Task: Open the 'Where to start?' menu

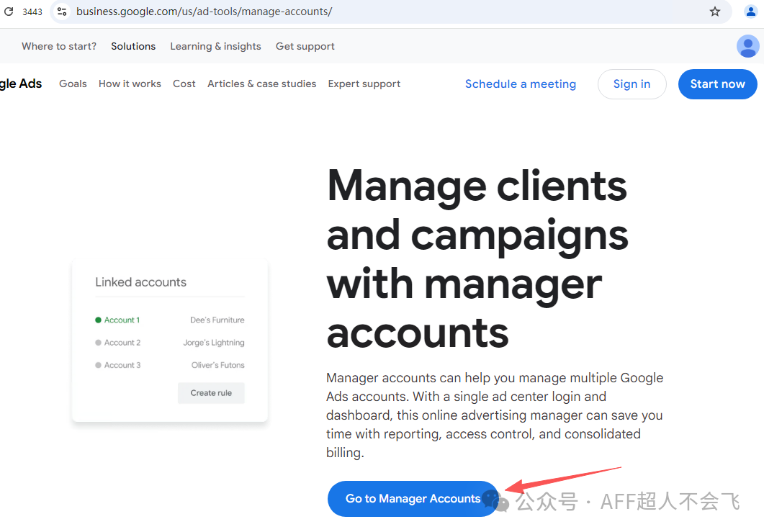Action: pyautogui.click(x=59, y=46)
